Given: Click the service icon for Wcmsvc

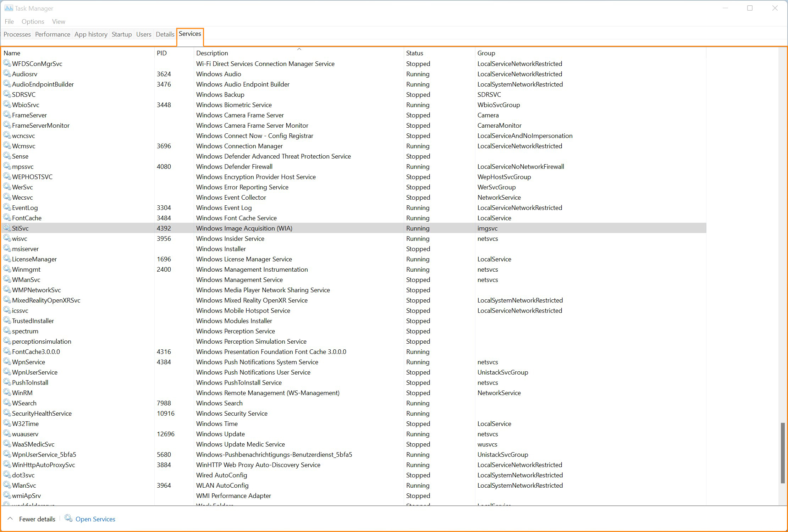Looking at the screenshot, I should pos(7,146).
